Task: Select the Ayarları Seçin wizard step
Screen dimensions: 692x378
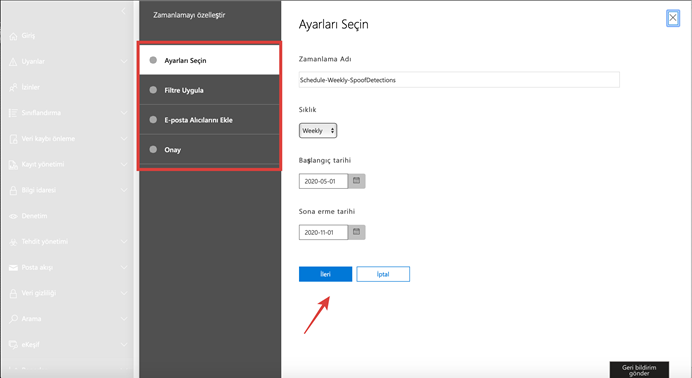Action: click(210, 60)
